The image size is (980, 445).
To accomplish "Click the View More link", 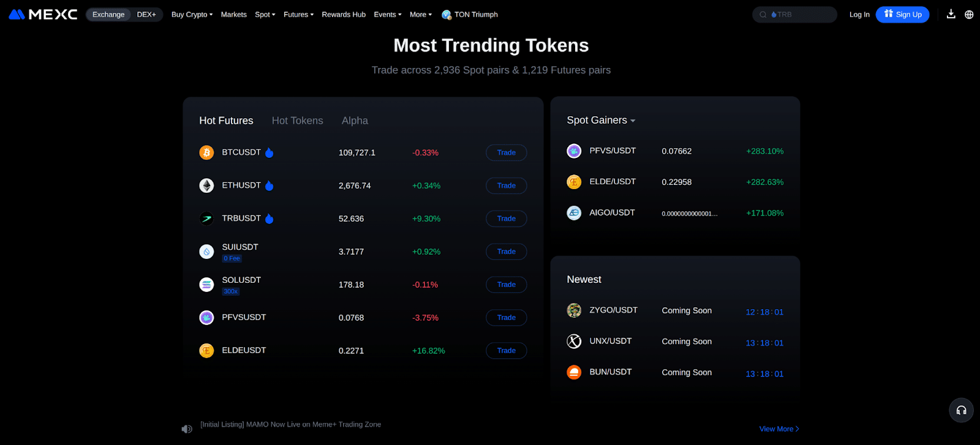I will (x=778, y=429).
